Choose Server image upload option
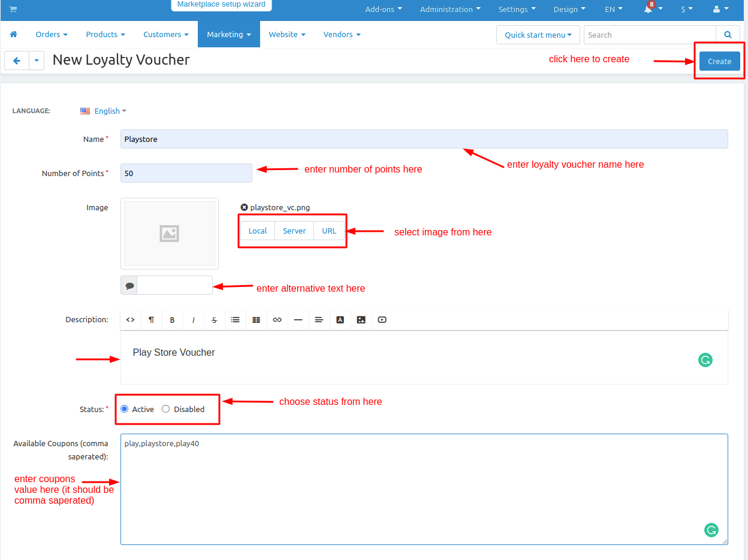 tap(294, 231)
